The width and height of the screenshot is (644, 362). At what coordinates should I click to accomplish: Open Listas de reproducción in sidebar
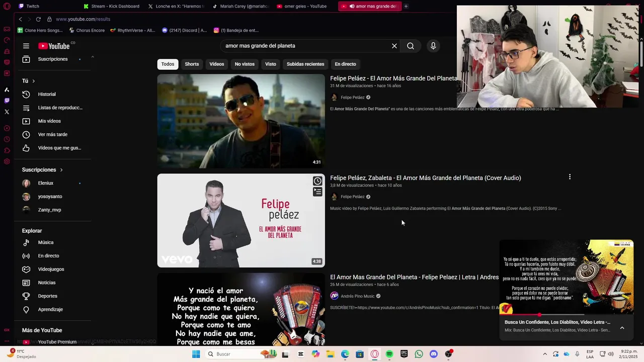[52, 108]
